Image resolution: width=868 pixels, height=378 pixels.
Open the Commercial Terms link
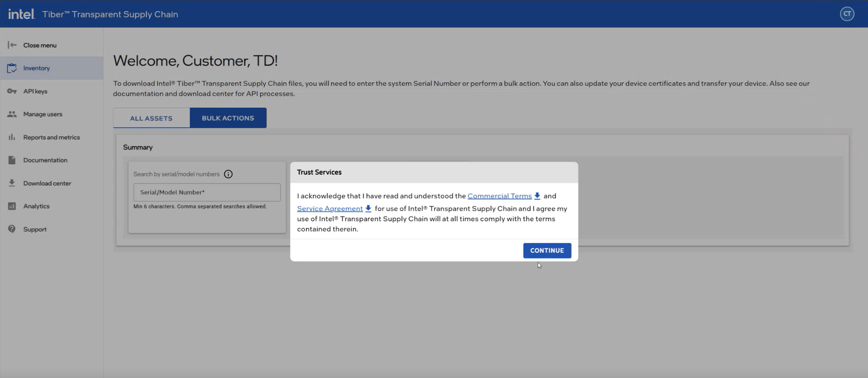[499, 196]
